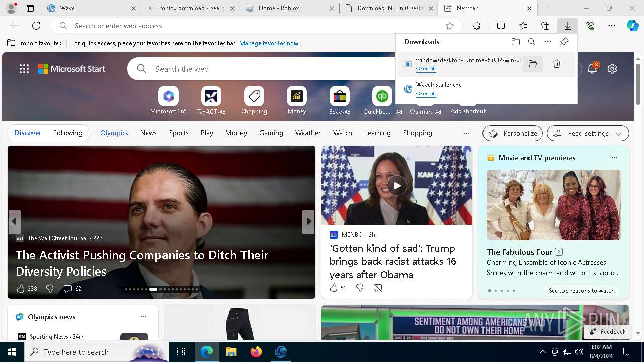Image resolution: width=644 pixels, height=362 pixels.
Task: Open page settings gear icon
Action: click(612, 69)
